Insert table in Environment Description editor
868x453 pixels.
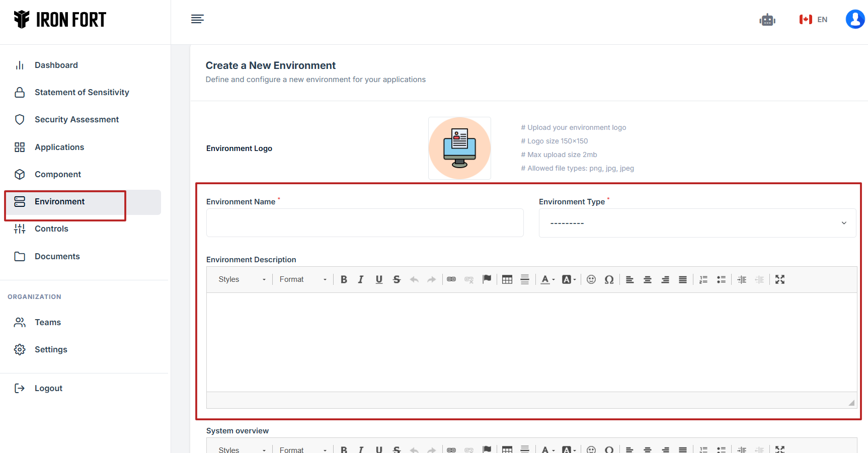point(507,279)
